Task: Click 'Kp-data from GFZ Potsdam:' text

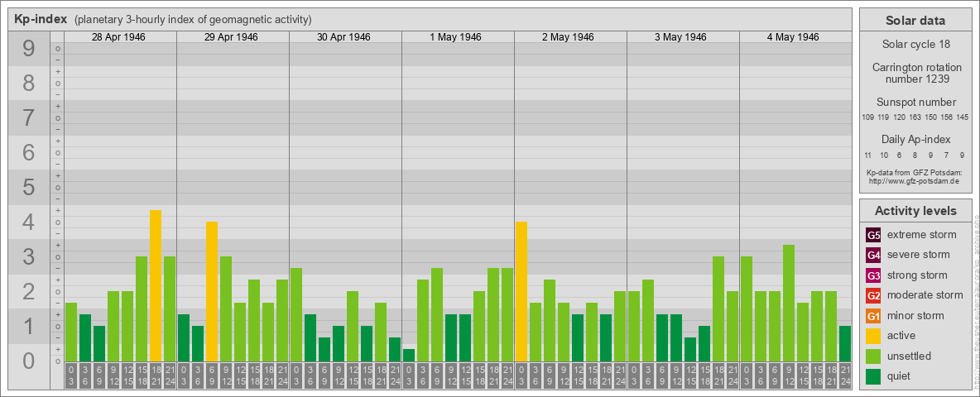Action: pos(915,172)
